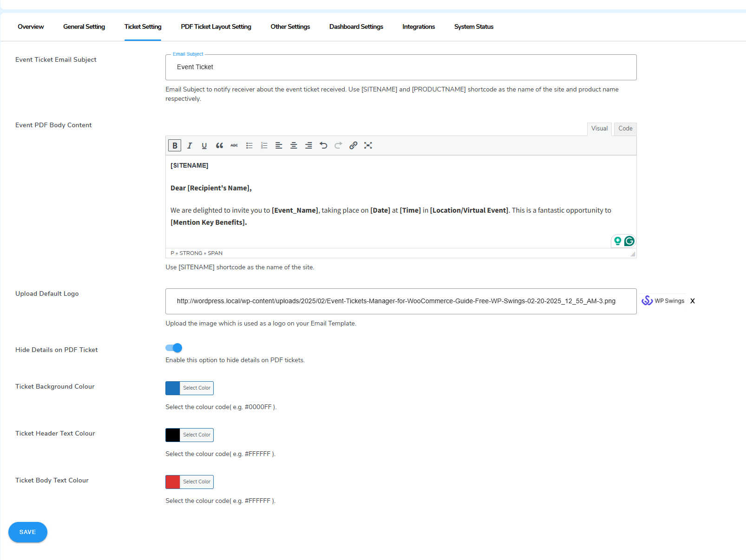Viewport: 746px width, 560px height.
Task: Align text left in editor
Action: (x=279, y=145)
